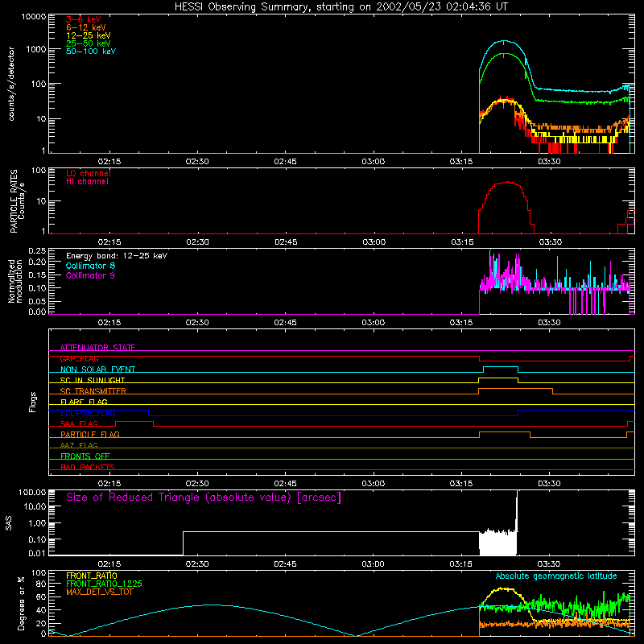
Task: Click the FRONTS_OFF flag label
Action: pos(85,456)
